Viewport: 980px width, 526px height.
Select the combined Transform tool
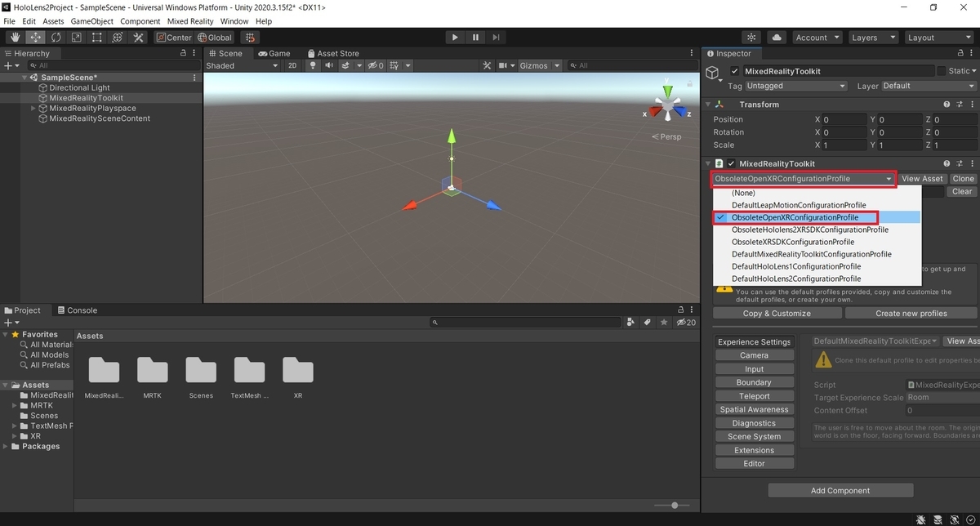point(118,38)
